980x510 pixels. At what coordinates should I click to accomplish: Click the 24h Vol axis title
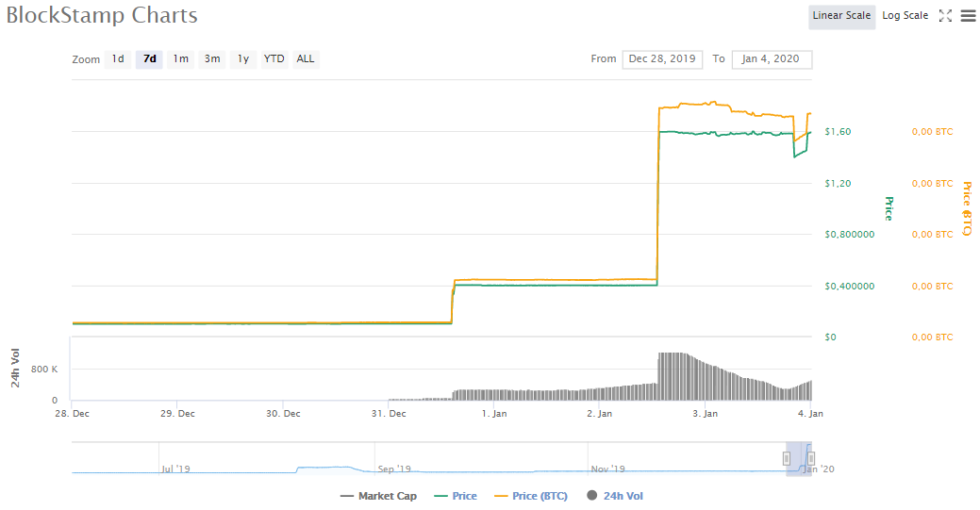click(x=16, y=369)
